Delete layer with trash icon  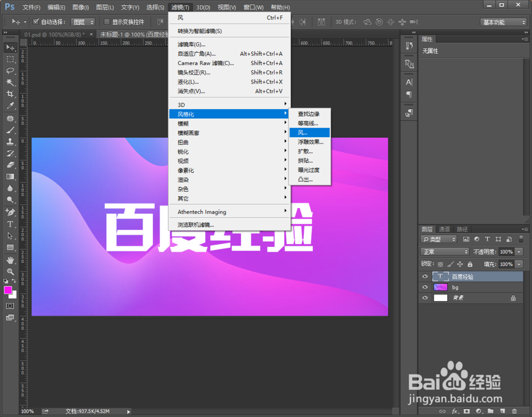[514, 411]
